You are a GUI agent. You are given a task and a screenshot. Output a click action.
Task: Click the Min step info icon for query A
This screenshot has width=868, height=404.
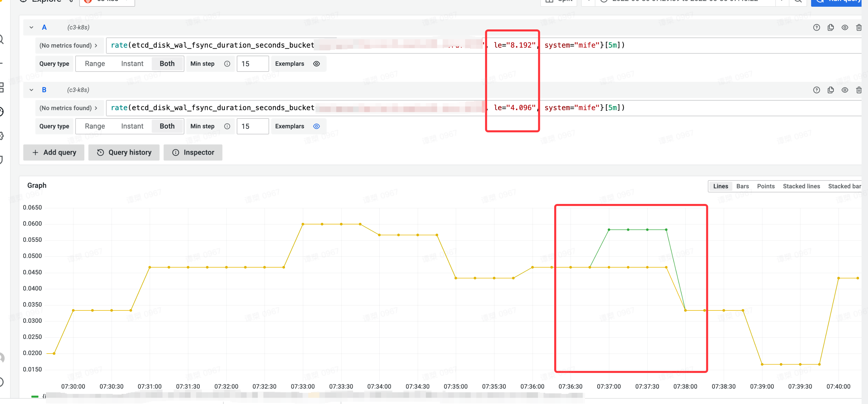point(228,64)
